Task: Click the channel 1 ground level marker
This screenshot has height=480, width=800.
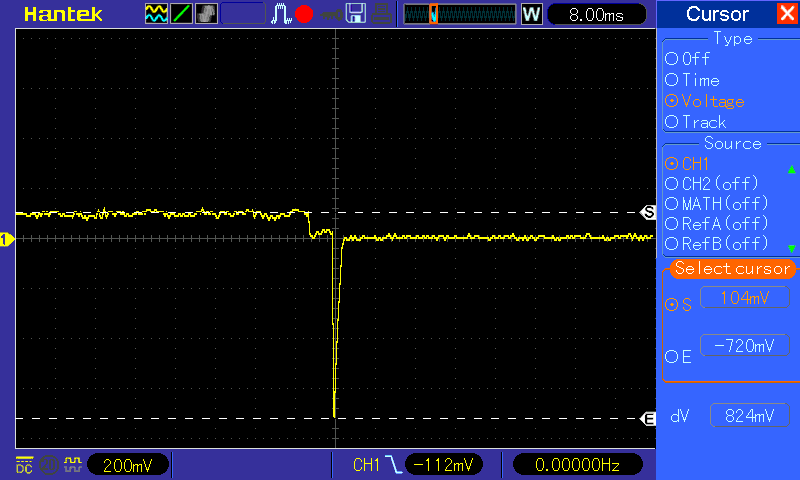Action: 7,239
